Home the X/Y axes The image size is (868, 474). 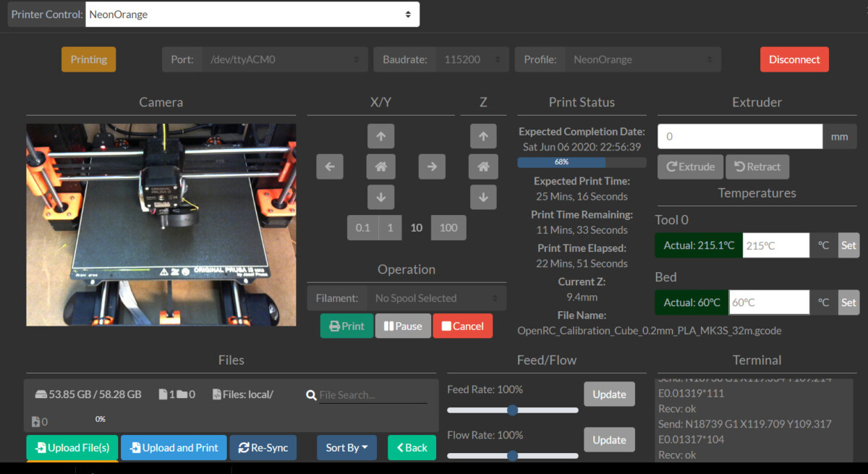tap(380, 166)
